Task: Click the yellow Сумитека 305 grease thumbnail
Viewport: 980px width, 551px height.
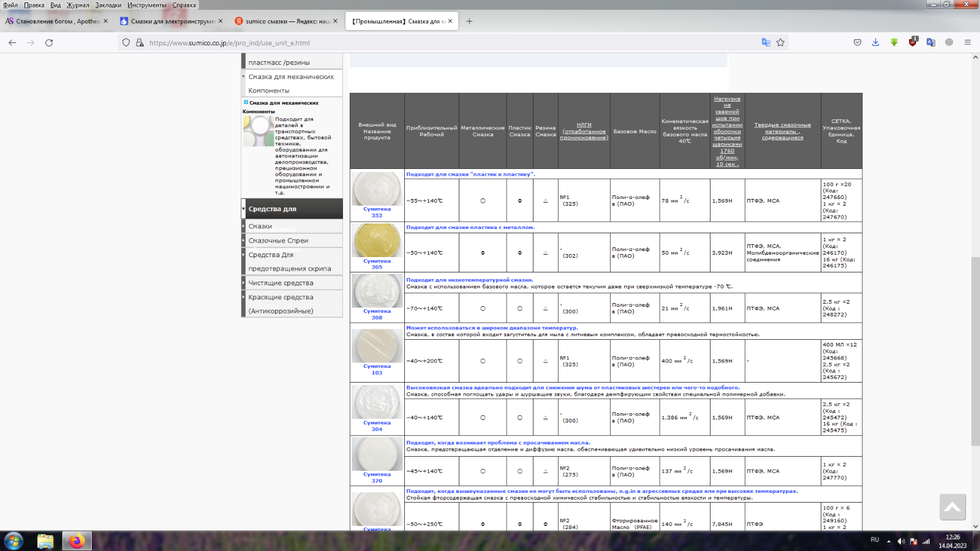Action: 377,240
